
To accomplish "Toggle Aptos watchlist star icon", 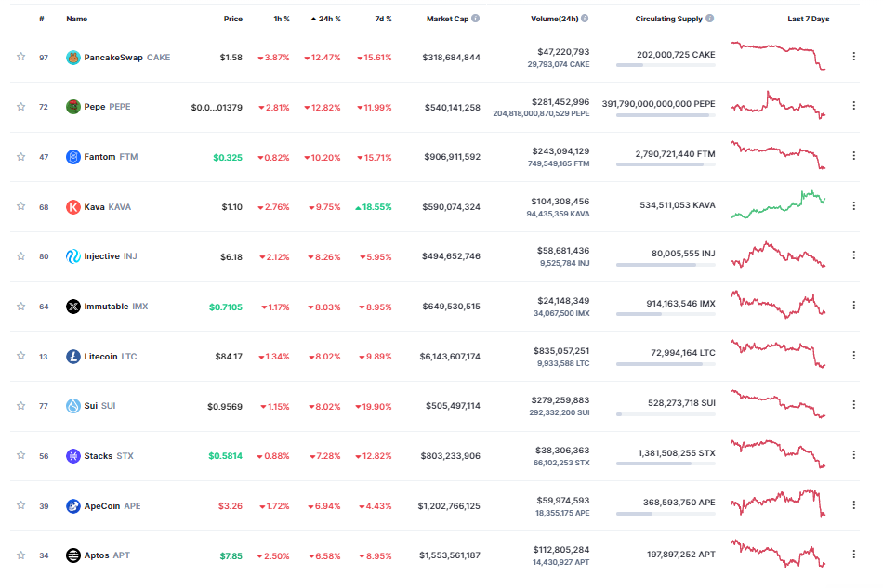I will pyautogui.click(x=20, y=555).
